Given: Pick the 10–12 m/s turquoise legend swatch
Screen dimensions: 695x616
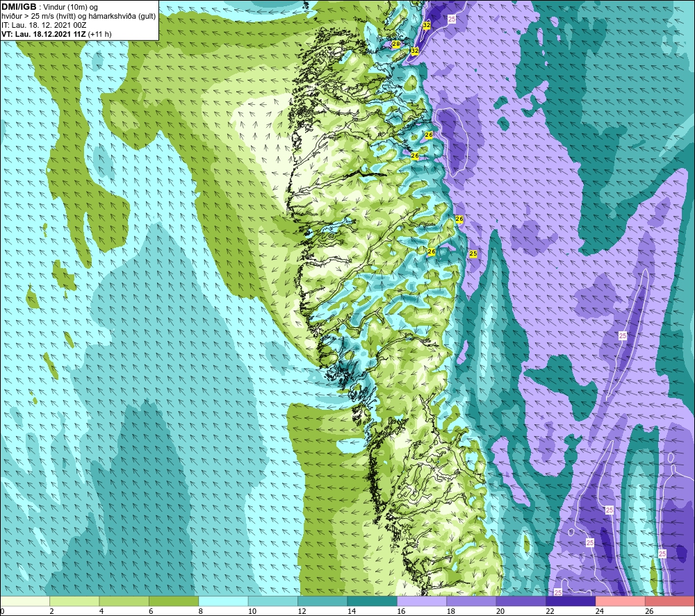Looking at the screenshot, I should pos(273,601).
